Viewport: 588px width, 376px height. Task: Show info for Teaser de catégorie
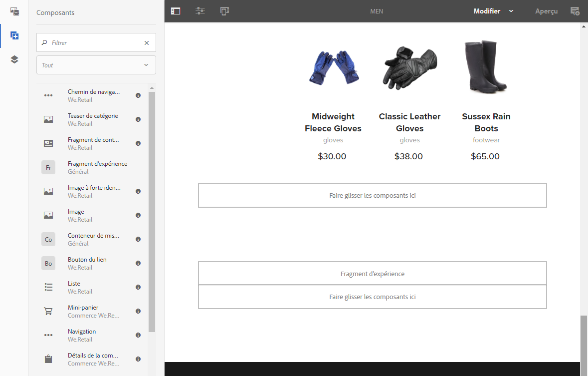pyautogui.click(x=138, y=119)
